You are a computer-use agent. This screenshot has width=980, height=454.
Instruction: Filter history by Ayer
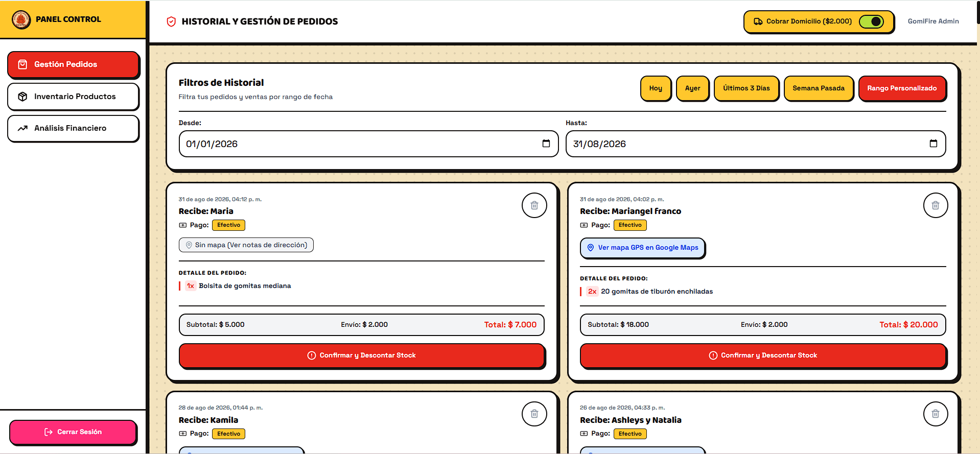pyautogui.click(x=692, y=88)
